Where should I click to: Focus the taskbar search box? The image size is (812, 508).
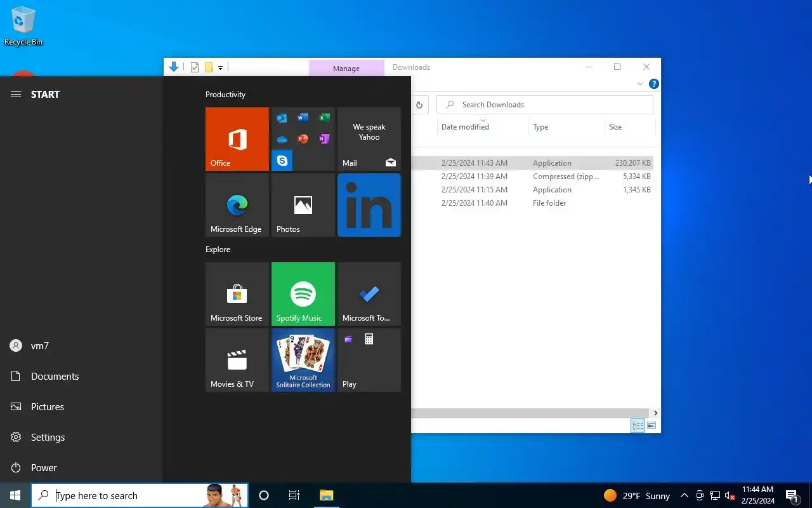click(140, 495)
